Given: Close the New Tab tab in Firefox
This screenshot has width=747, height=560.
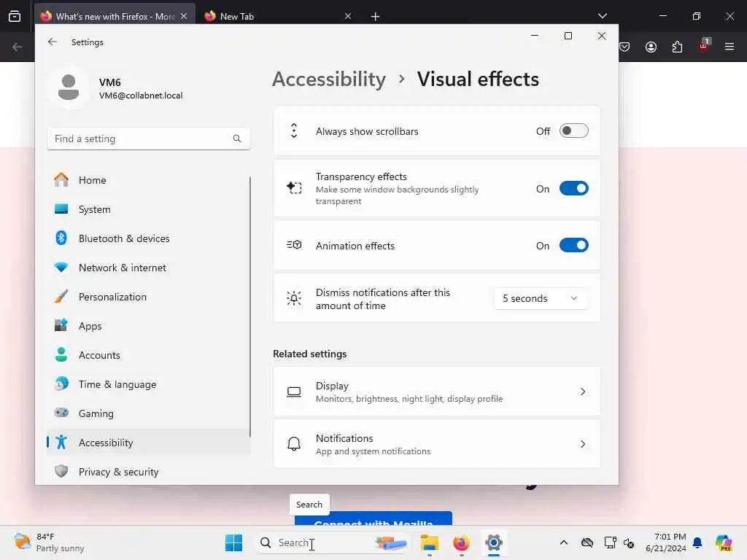Looking at the screenshot, I should 348,16.
